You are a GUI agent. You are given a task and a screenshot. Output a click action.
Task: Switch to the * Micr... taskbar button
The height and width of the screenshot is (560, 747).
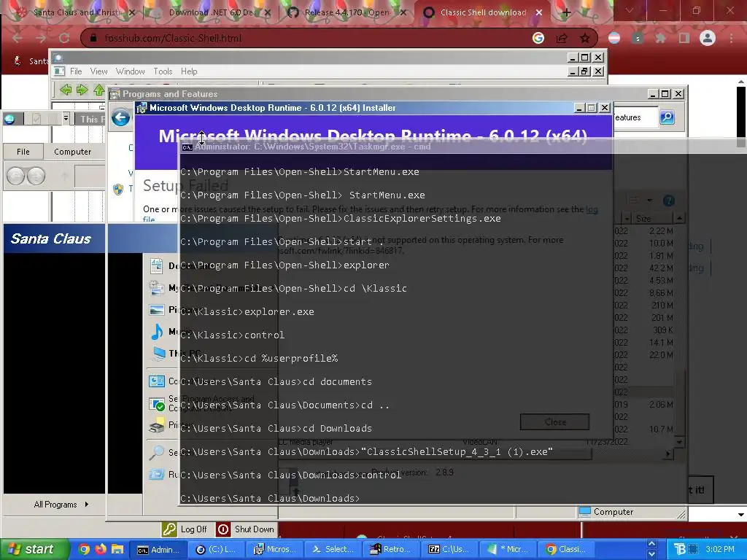tap(508, 549)
